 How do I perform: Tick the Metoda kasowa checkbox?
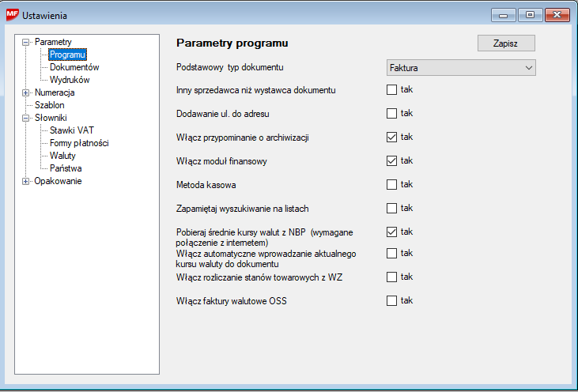(391, 185)
